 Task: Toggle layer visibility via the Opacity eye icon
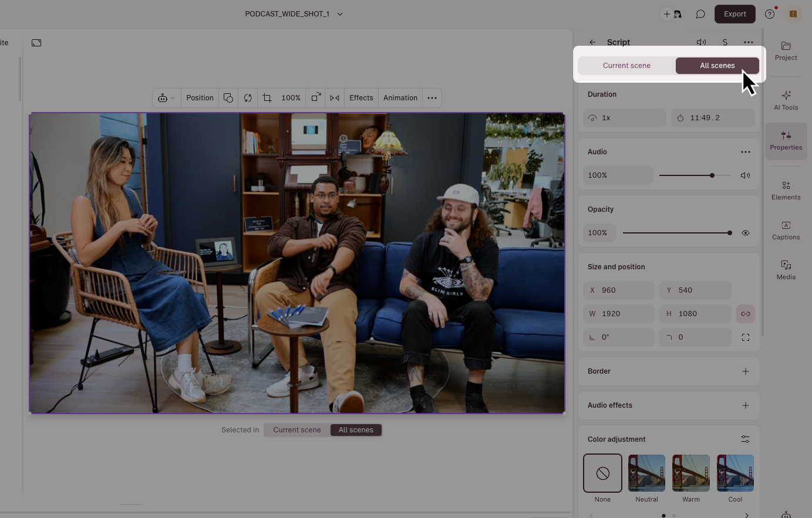coord(745,233)
